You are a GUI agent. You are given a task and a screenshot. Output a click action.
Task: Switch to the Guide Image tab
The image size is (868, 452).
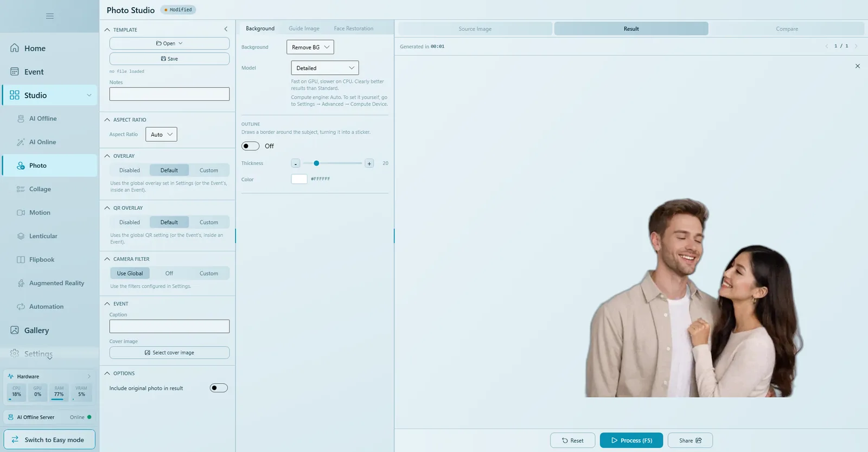tap(304, 29)
